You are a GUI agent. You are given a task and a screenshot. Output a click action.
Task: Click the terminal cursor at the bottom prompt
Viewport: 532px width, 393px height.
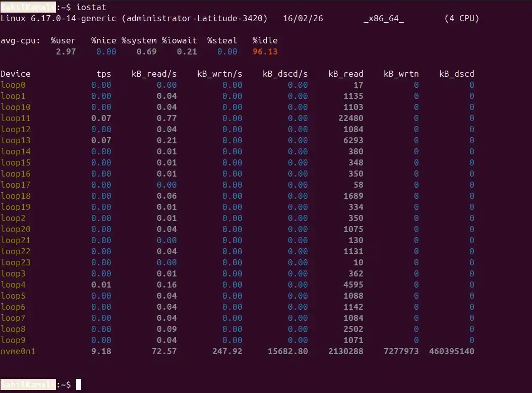[x=78, y=384]
